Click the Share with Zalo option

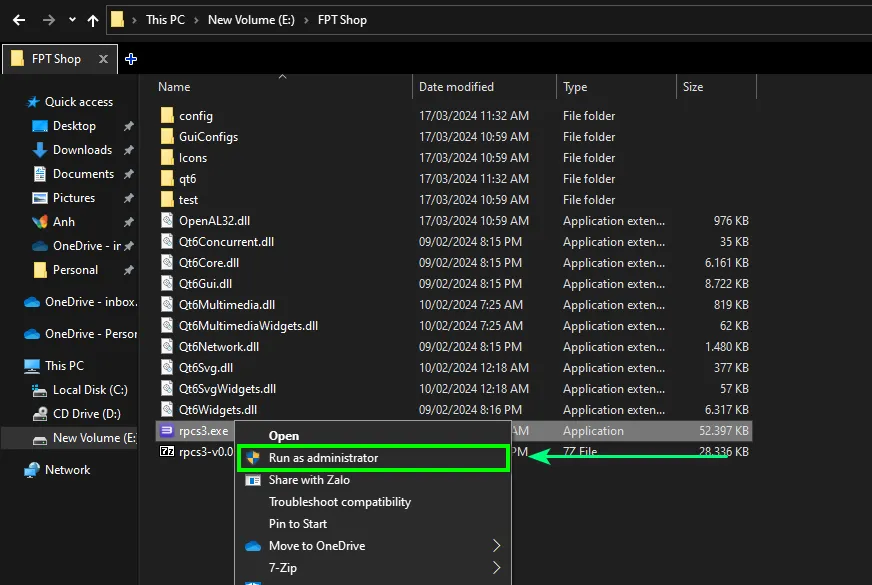[310, 480]
